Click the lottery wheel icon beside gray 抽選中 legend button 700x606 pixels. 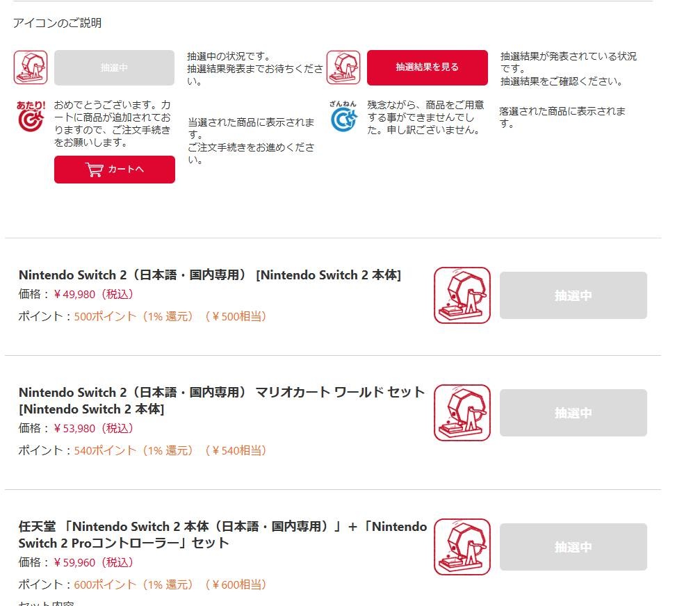click(x=31, y=67)
